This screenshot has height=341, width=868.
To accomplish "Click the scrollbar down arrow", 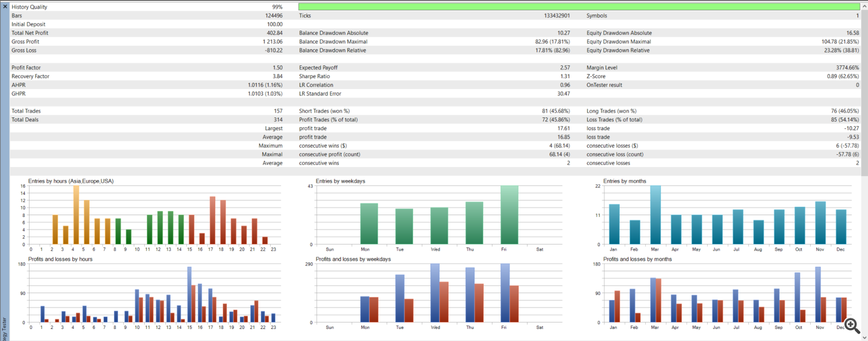I will (864, 337).
